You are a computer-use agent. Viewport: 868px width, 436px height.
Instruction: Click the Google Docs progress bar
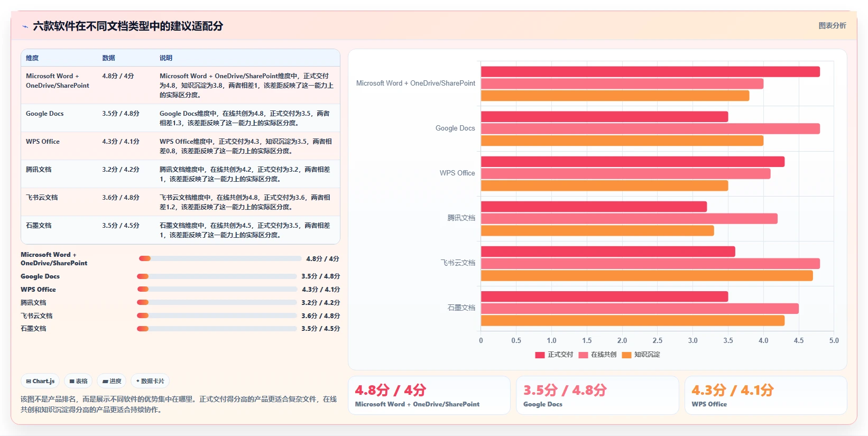click(x=217, y=276)
